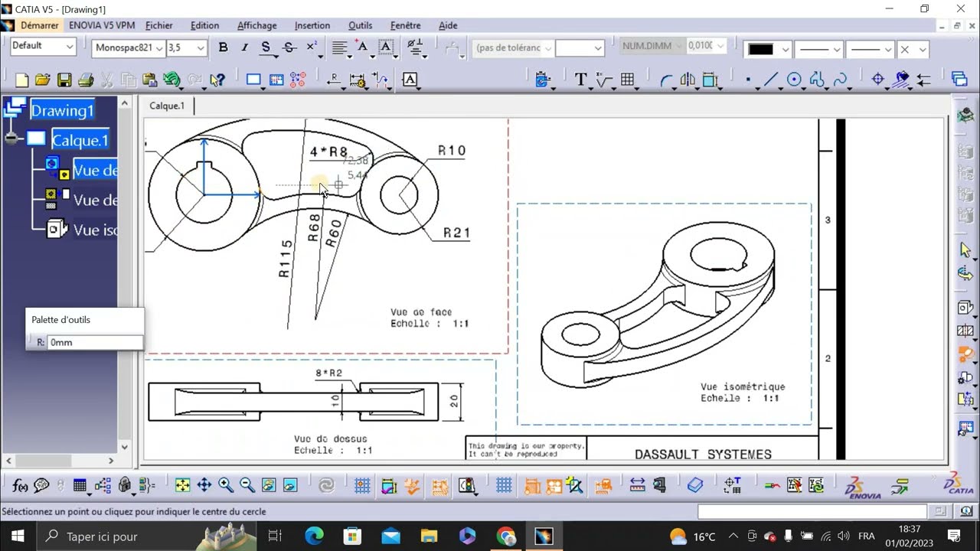Open the Fichier menu
980x551 pixels.
[x=159, y=25]
